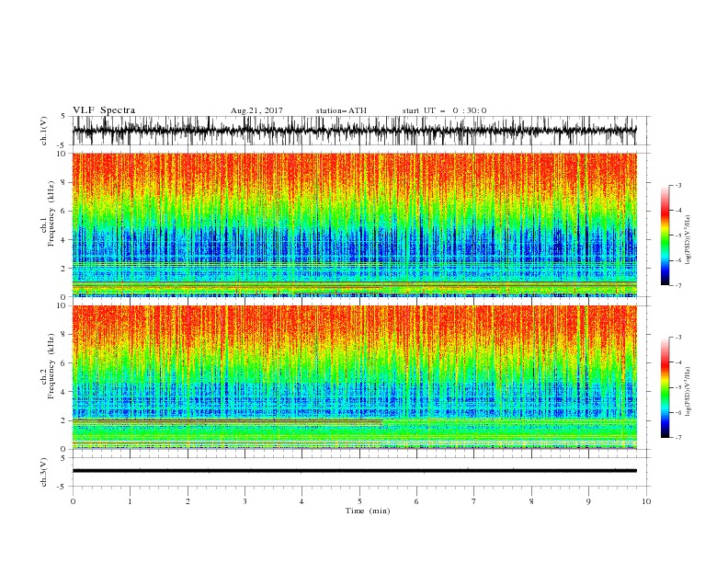728x563 pixels.
Task: Click the 'Time (min)' axis label
Action: pyautogui.click(x=368, y=511)
